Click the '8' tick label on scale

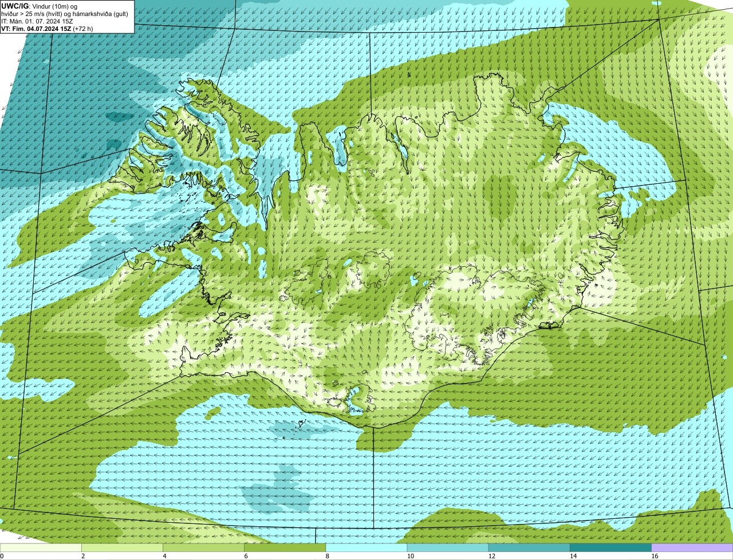click(x=327, y=556)
